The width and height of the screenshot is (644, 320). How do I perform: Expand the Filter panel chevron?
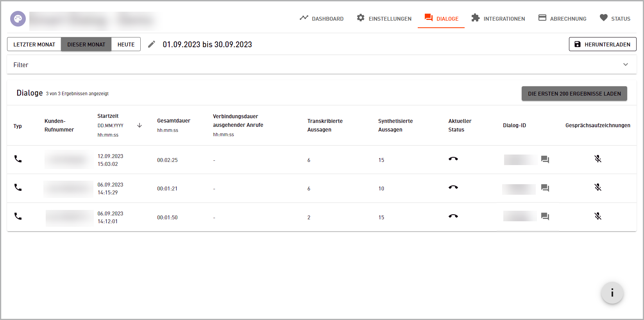[626, 65]
